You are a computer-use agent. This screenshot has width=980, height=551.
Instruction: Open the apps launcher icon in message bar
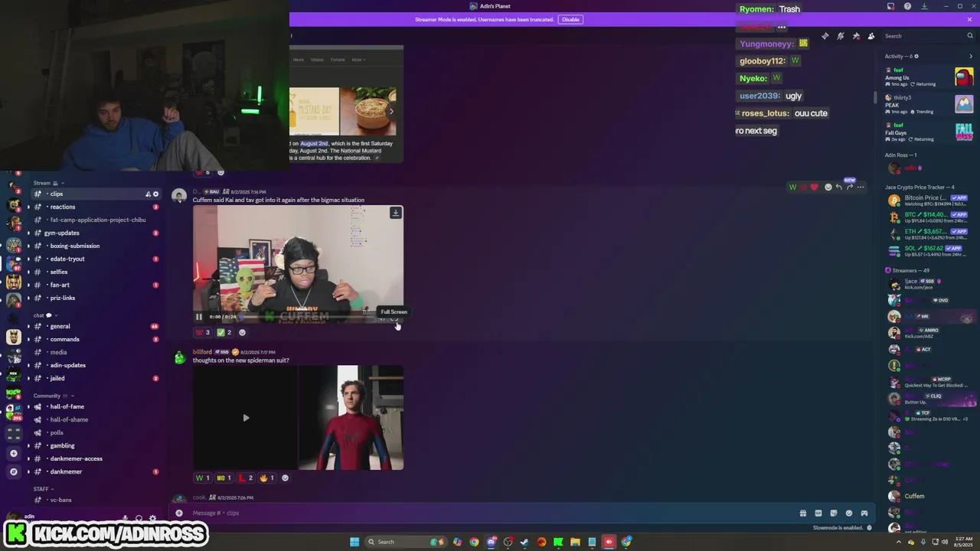click(864, 513)
